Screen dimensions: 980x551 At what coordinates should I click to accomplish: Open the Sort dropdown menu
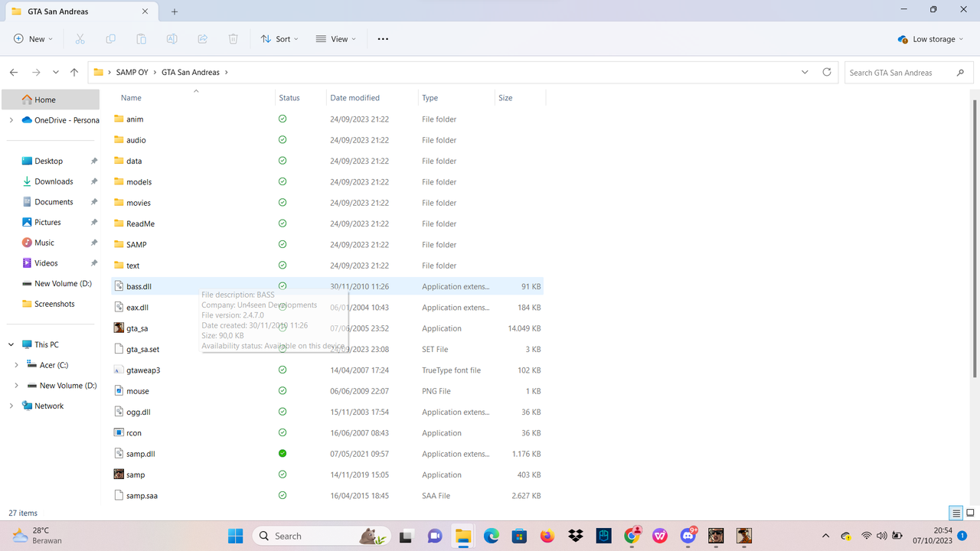click(x=279, y=39)
